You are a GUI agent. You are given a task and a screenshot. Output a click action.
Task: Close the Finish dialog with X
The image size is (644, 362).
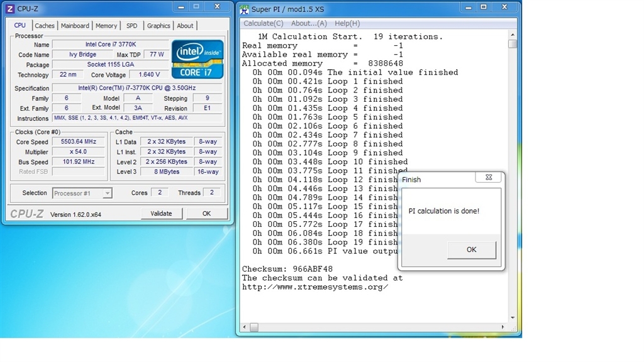tap(489, 178)
